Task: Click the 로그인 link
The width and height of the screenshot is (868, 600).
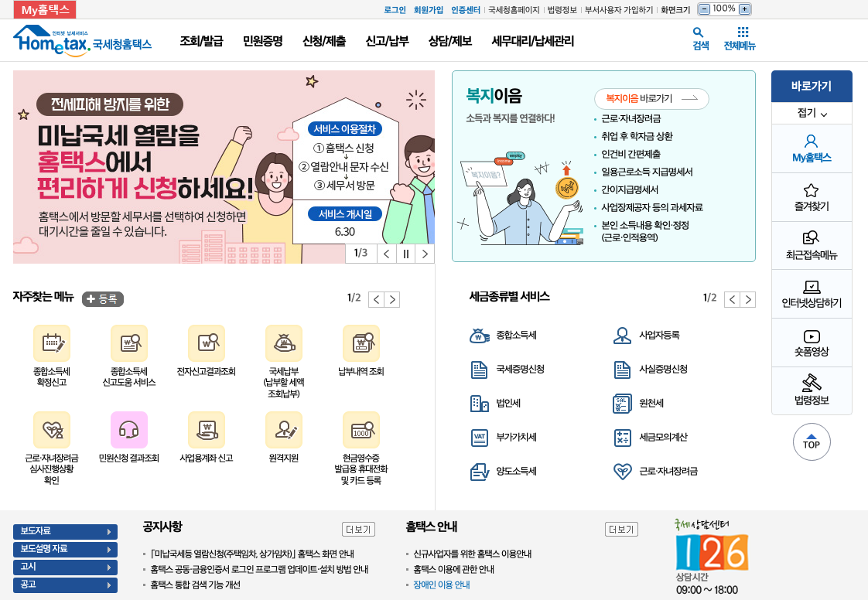Action: pyautogui.click(x=395, y=10)
